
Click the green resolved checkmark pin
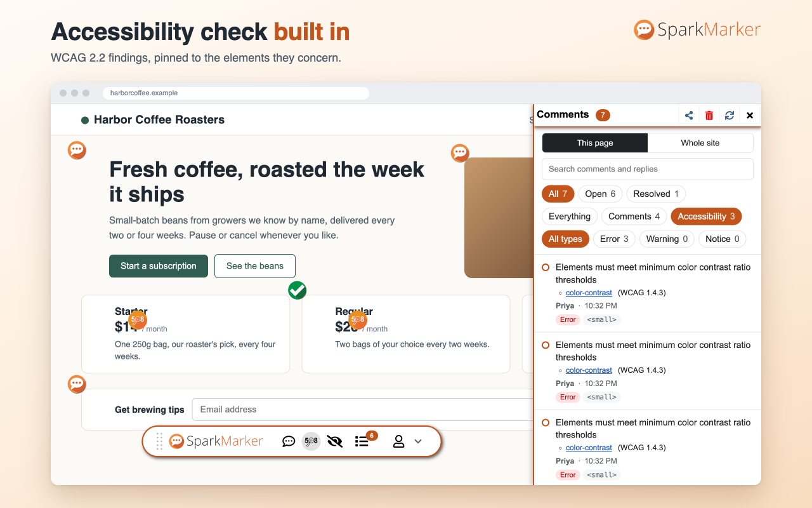[x=297, y=290]
